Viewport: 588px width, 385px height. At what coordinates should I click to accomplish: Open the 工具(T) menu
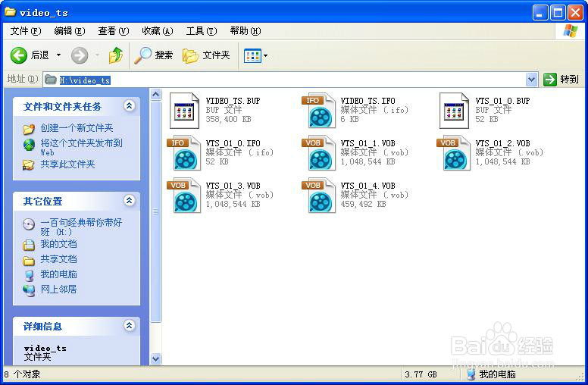click(x=202, y=31)
